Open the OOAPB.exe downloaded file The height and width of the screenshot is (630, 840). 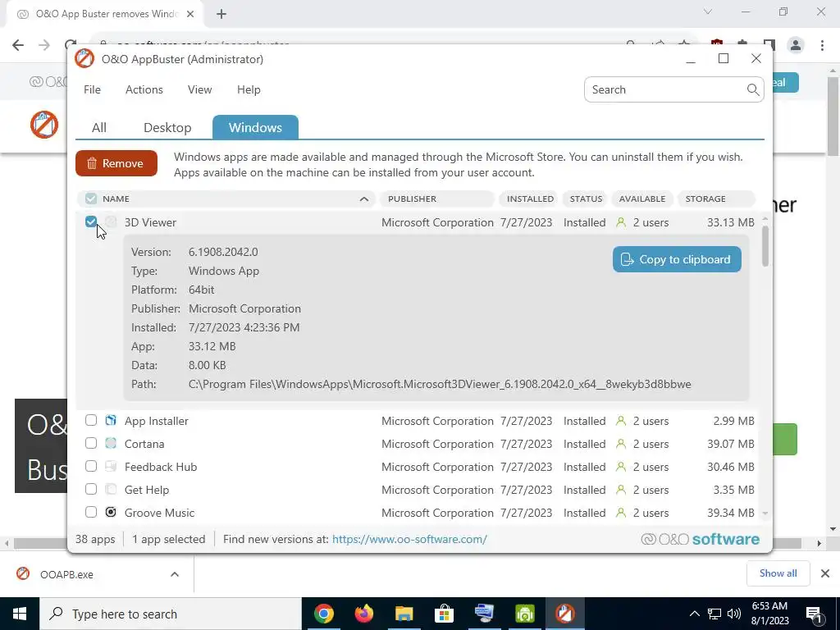[66, 574]
